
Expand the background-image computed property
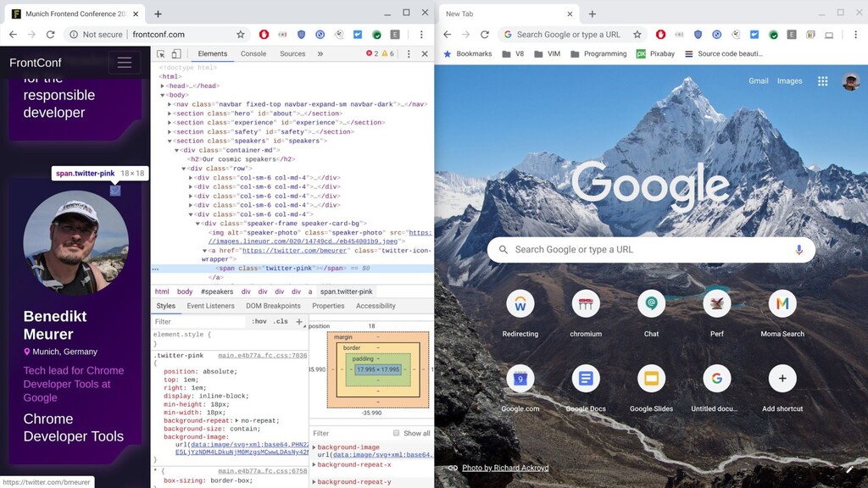tap(314, 447)
